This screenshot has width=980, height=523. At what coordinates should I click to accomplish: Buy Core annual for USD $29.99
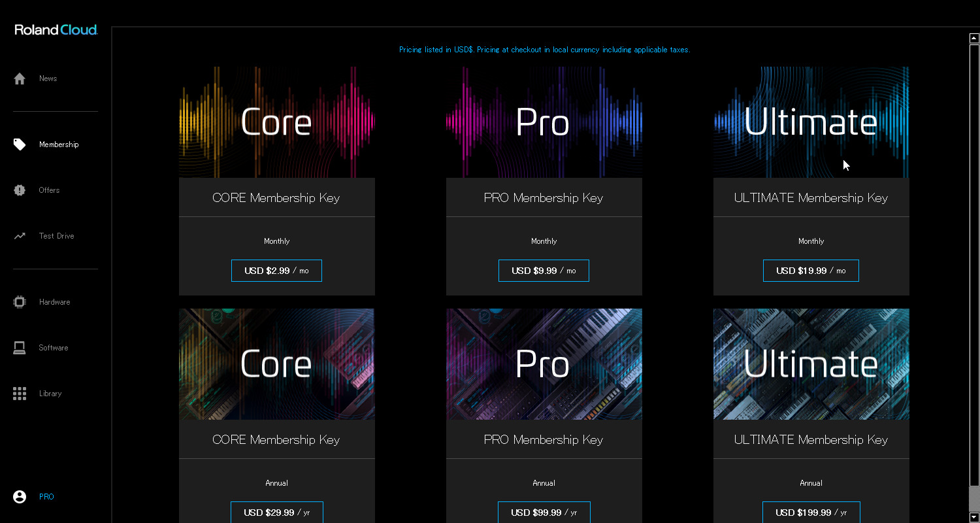[x=276, y=513]
